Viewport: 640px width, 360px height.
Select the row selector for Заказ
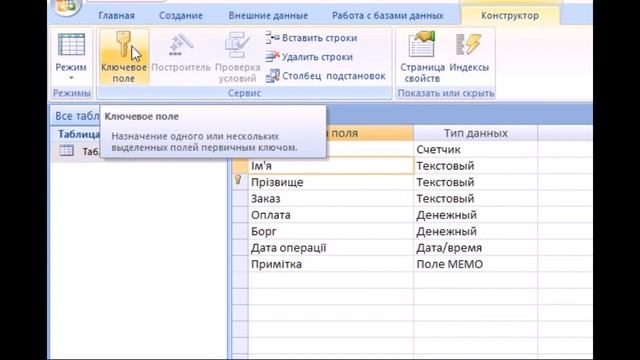tap(240, 199)
